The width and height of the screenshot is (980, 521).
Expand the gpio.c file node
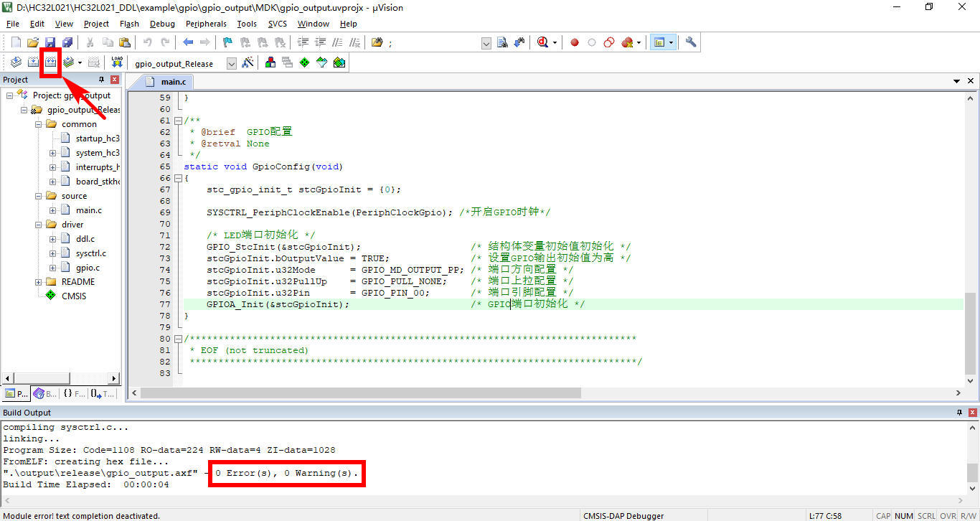[52, 268]
